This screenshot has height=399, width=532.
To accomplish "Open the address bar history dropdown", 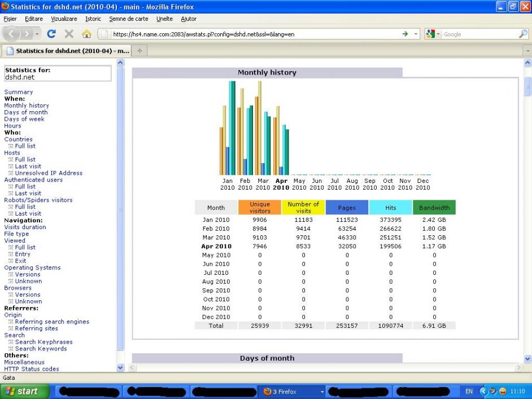I will point(417,34).
